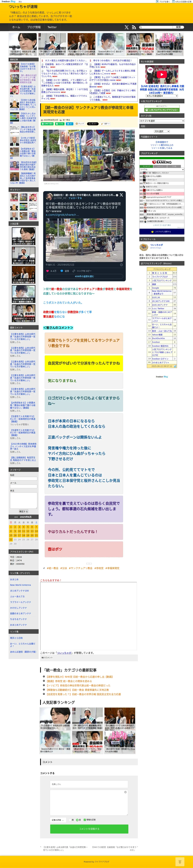Open the つぃっちゃが速報 blog title
The image size is (193, 868).
[23, 7]
